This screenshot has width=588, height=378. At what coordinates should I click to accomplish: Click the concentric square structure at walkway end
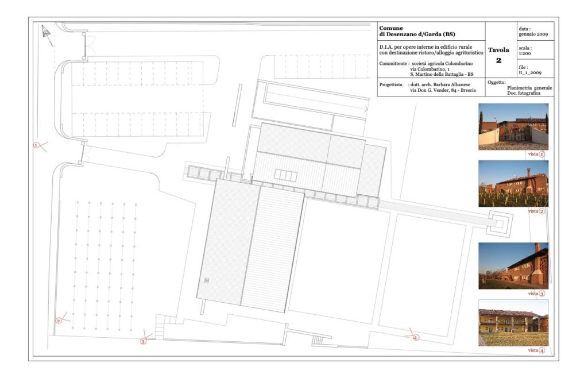(499, 224)
